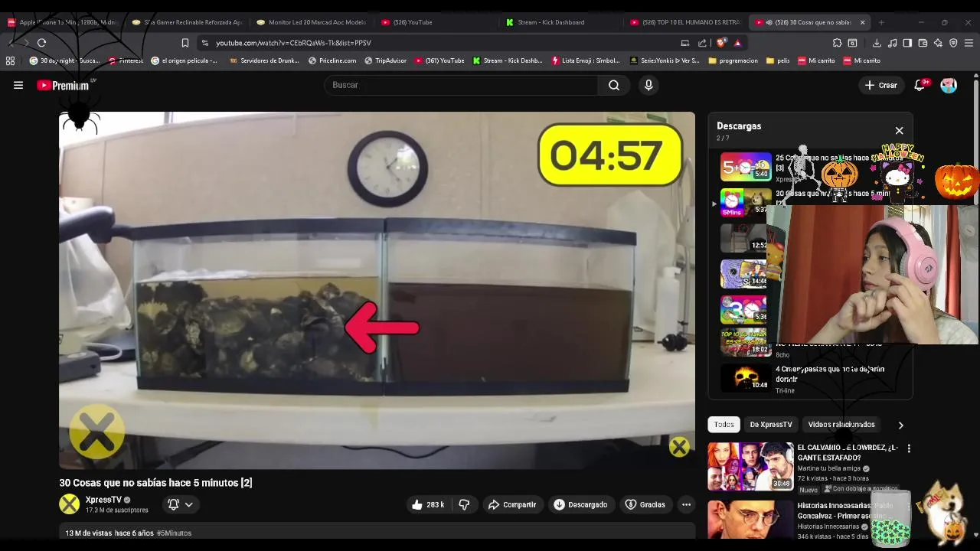980x551 pixels.
Task: Open Leo AI sparkle icon
Action: pyautogui.click(x=938, y=43)
